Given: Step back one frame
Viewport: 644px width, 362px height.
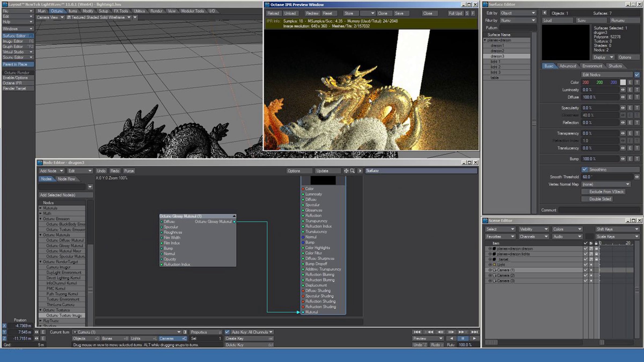Looking at the screenshot, I should click(x=440, y=332).
